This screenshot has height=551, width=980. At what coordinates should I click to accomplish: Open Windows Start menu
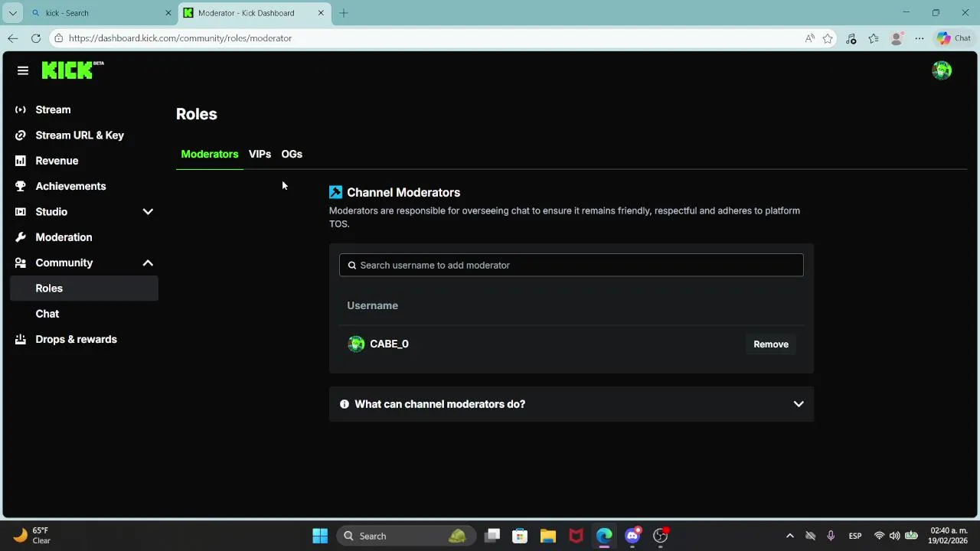(x=320, y=536)
